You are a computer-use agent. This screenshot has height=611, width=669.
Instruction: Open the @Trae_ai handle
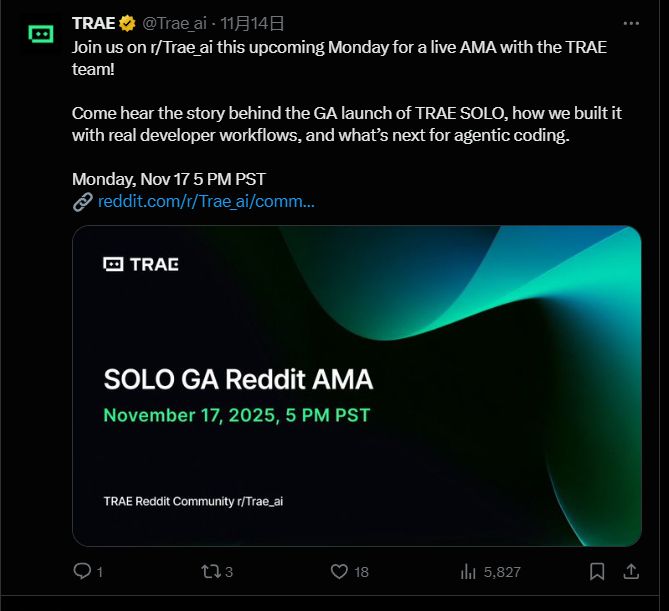(176, 22)
